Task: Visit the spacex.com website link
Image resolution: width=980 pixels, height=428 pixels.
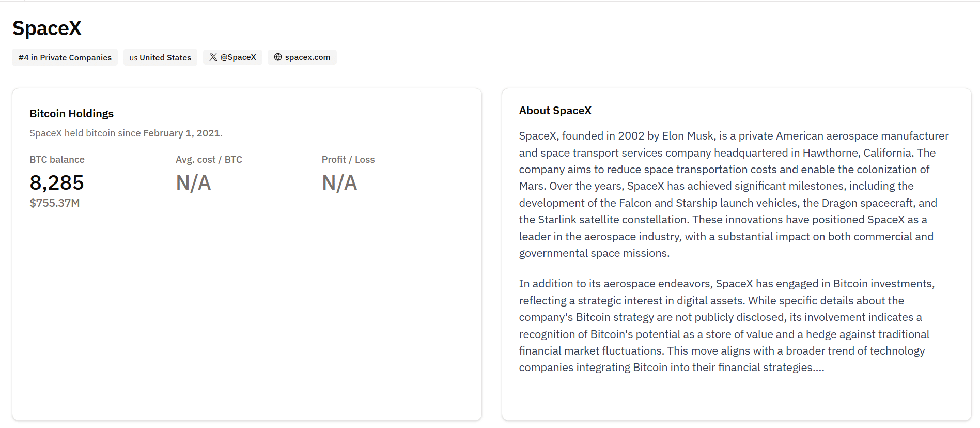Action: (308, 57)
